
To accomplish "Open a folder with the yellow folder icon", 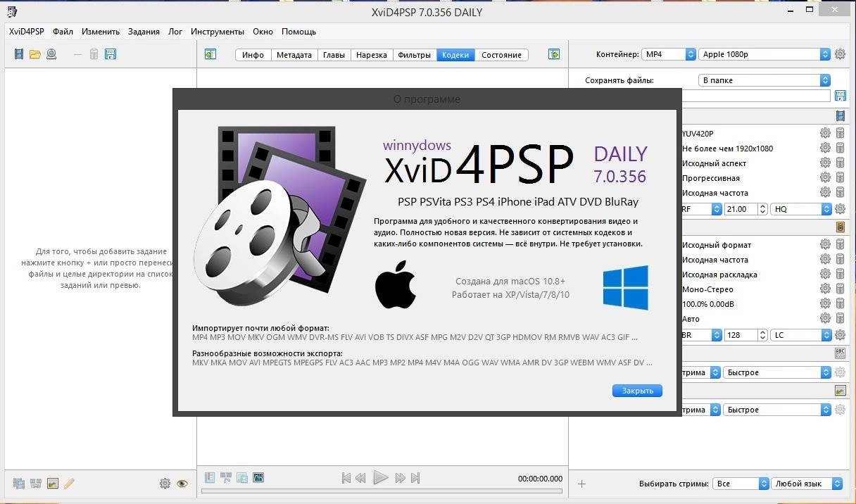I will pyautogui.click(x=35, y=54).
